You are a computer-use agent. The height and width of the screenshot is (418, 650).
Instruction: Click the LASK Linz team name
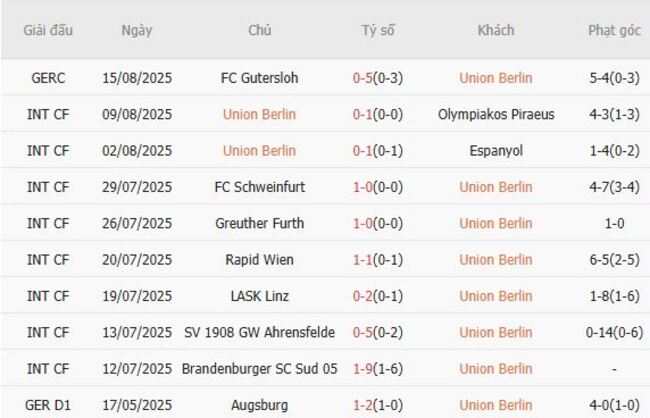(259, 296)
